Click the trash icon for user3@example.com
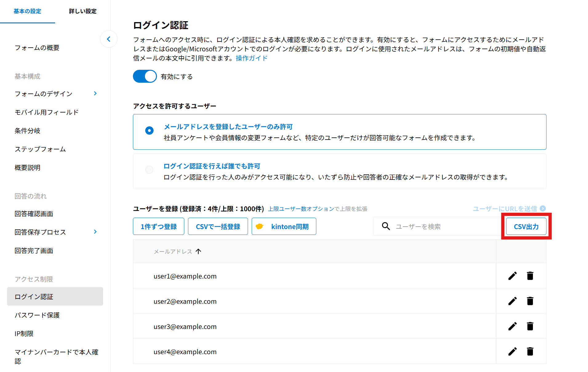The height and width of the screenshot is (372, 588). tap(530, 326)
